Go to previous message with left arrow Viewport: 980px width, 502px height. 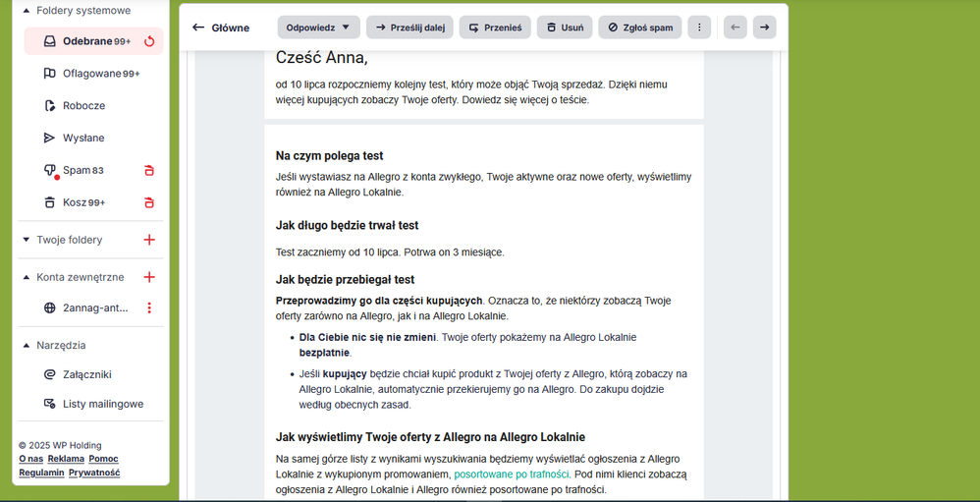[x=735, y=28]
